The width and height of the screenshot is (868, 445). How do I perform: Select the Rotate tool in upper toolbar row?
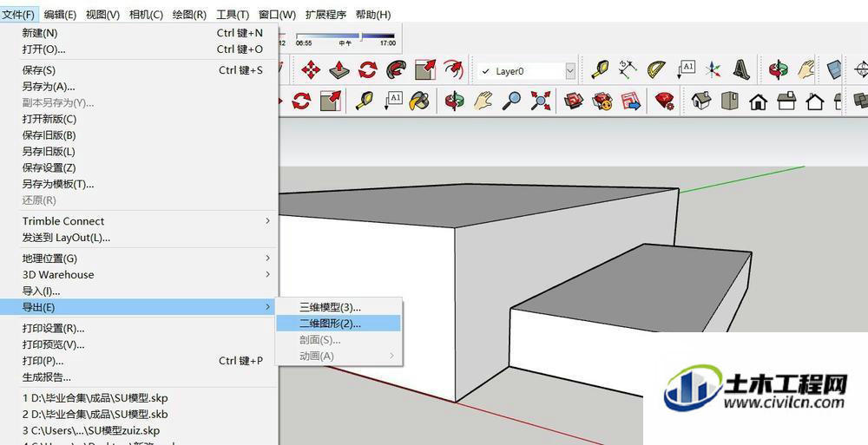(x=367, y=70)
